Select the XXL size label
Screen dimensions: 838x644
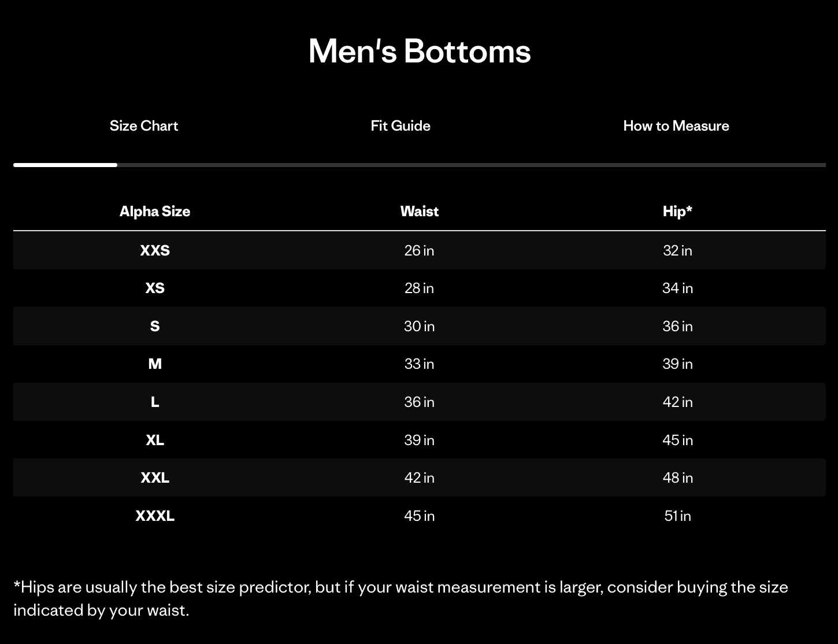pos(155,478)
